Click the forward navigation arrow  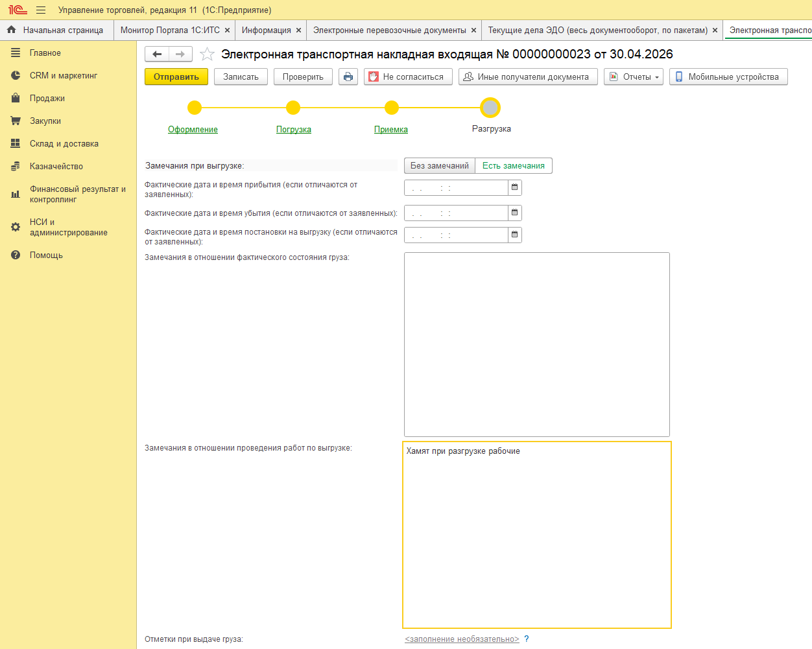pos(180,54)
